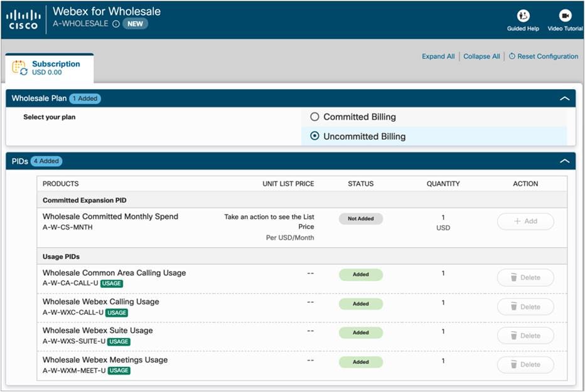
Task: Click 'Per USD/Month' price unit text
Action: [x=290, y=238]
